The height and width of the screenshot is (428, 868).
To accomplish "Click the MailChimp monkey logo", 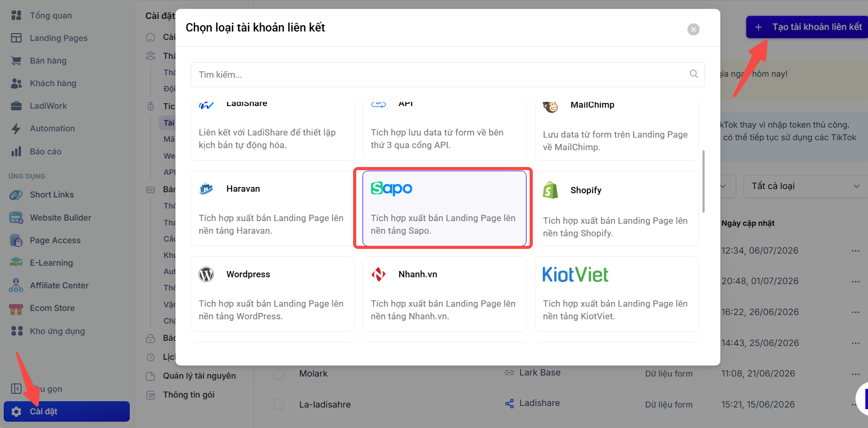I will 551,106.
